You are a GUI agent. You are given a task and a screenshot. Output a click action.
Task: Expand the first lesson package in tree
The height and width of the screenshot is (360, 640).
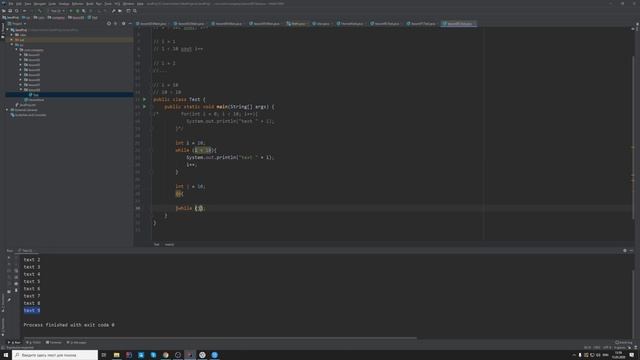[x=21, y=55]
